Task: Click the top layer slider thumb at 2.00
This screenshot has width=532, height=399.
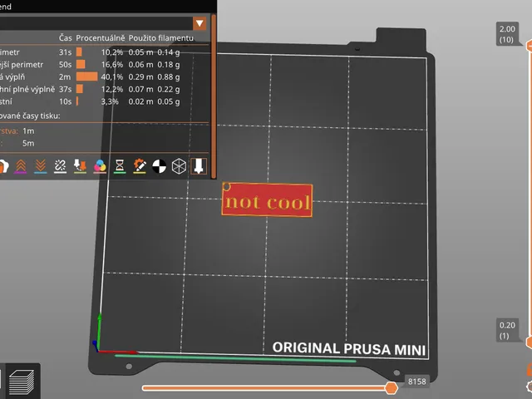Action: pos(529,46)
